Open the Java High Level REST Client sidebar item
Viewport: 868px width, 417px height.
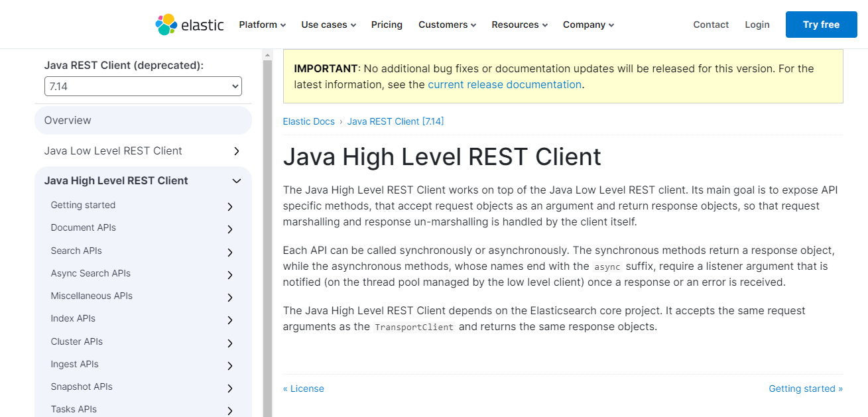116,180
